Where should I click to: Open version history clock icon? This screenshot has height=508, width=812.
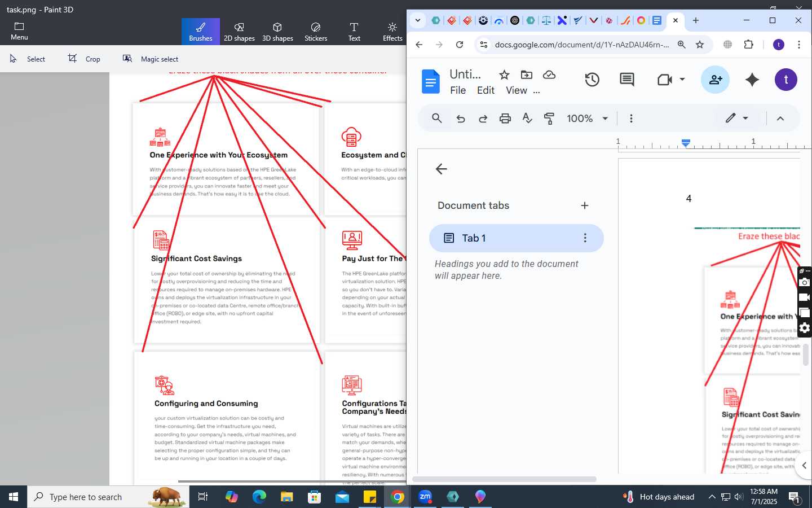pyautogui.click(x=592, y=80)
